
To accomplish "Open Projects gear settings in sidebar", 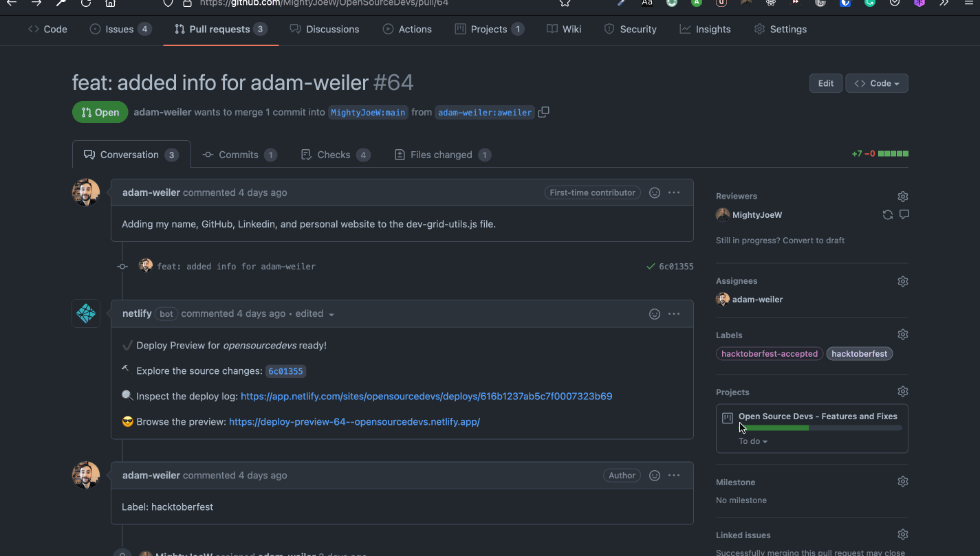I will pyautogui.click(x=903, y=392).
